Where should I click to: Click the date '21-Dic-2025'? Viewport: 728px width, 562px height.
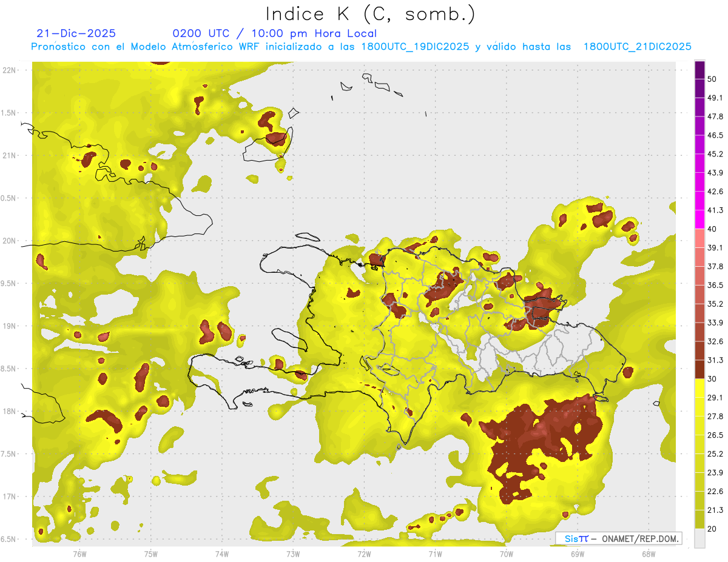point(76,33)
